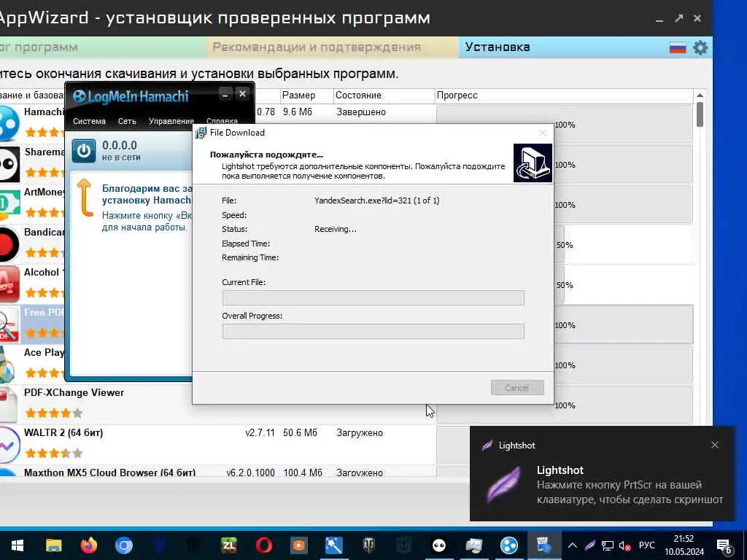Click the Состояние column header
The width and height of the screenshot is (747, 560).
pyautogui.click(x=384, y=96)
